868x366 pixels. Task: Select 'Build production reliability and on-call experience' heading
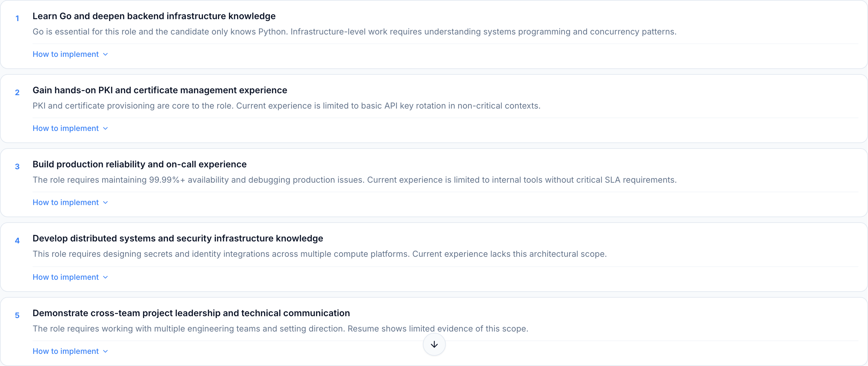[x=140, y=164]
